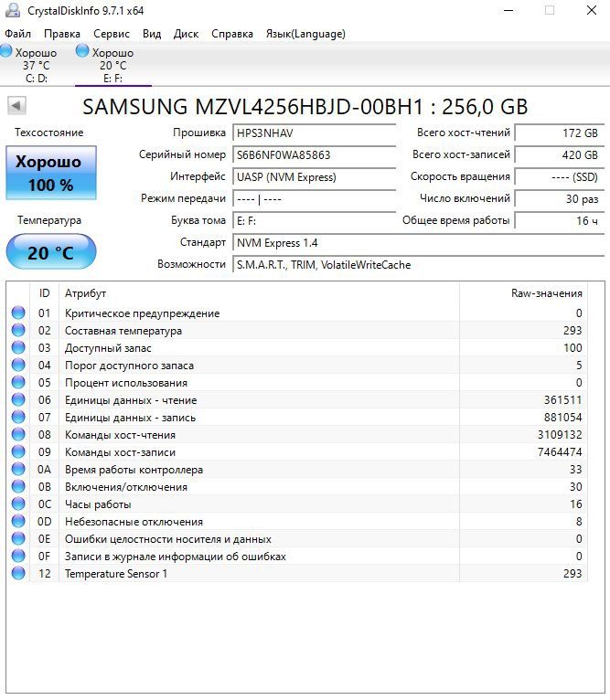Click the previous disk arrow button
This screenshot has width=610, height=700.
coord(16,106)
